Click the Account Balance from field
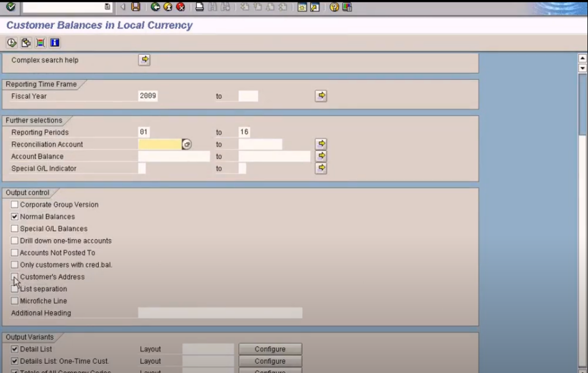Screen dimensions: 588x373 (x=174, y=156)
